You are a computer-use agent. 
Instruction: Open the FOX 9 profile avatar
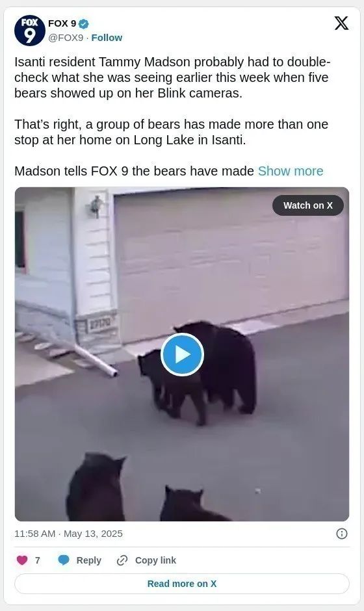click(x=30, y=31)
